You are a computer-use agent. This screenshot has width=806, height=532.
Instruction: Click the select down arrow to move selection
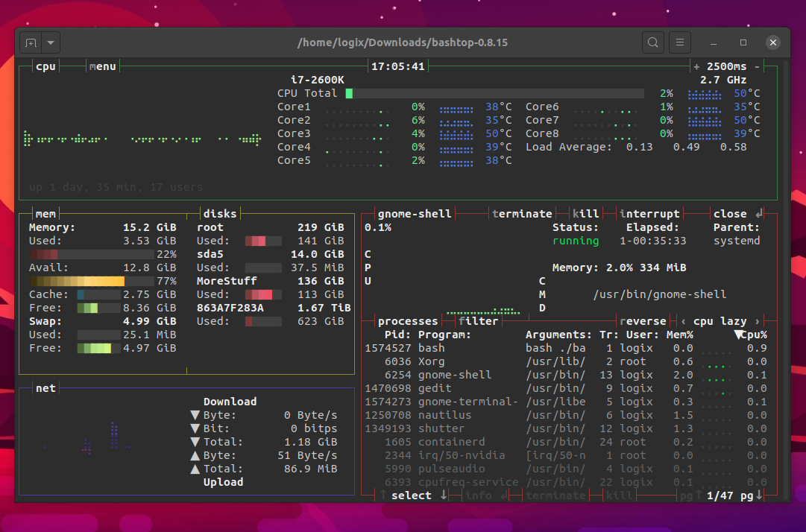point(443,495)
